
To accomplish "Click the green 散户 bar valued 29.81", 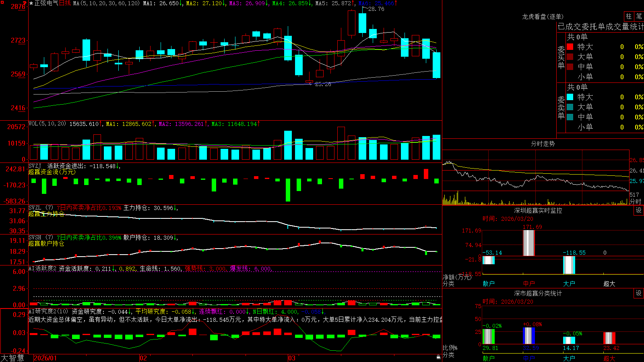I will 489,337.
